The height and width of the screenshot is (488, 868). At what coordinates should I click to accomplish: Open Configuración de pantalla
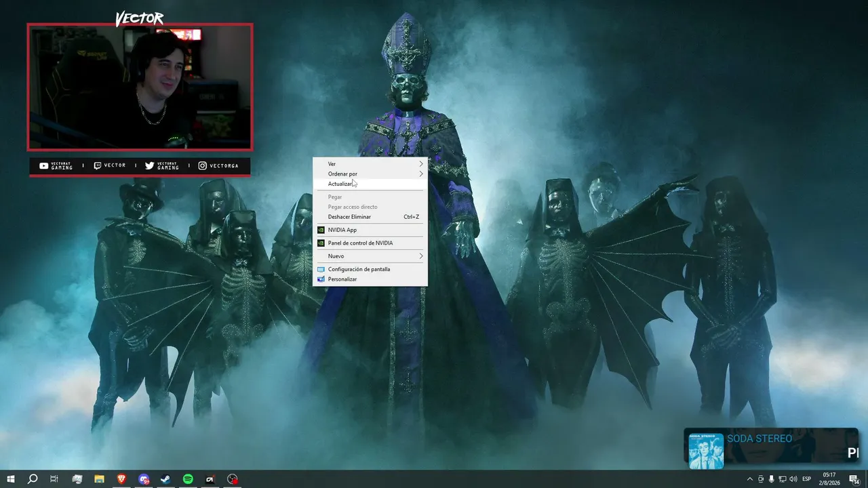point(370,269)
